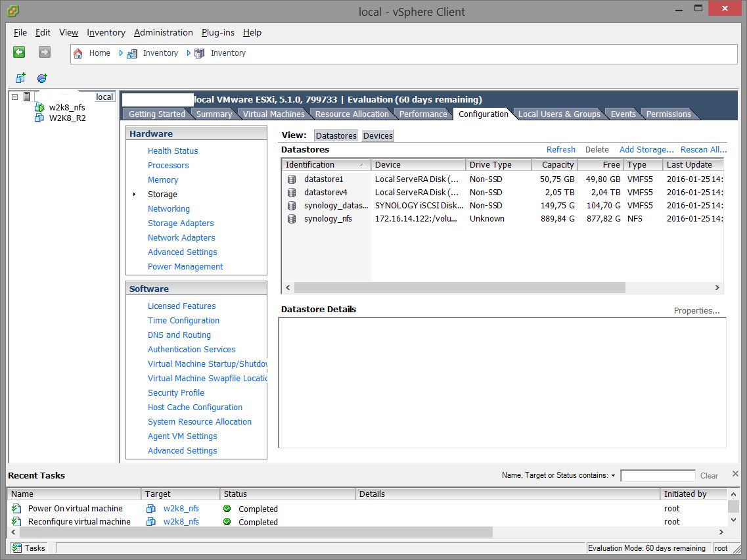Open the Networking hardware settings
Image resolution: width=747 pixels, height=560 pixels.
point(169,209)
